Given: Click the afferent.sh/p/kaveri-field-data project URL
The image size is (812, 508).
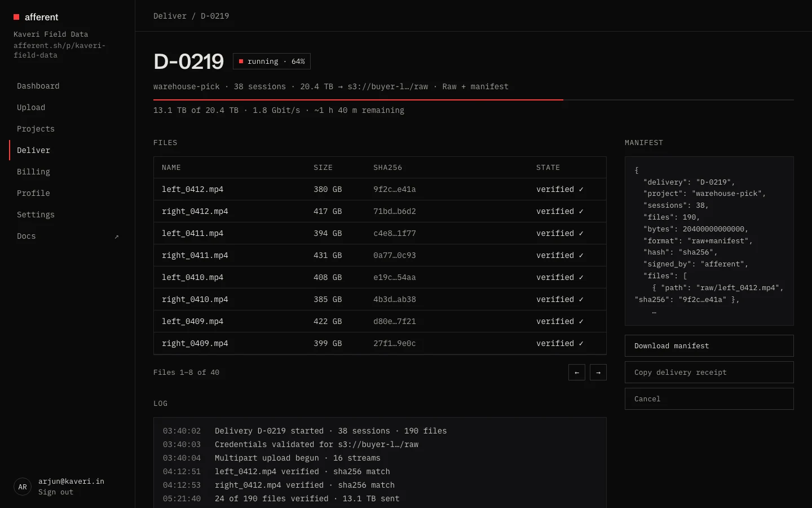Looking at the screenshot, I should [x=60, y=50].
